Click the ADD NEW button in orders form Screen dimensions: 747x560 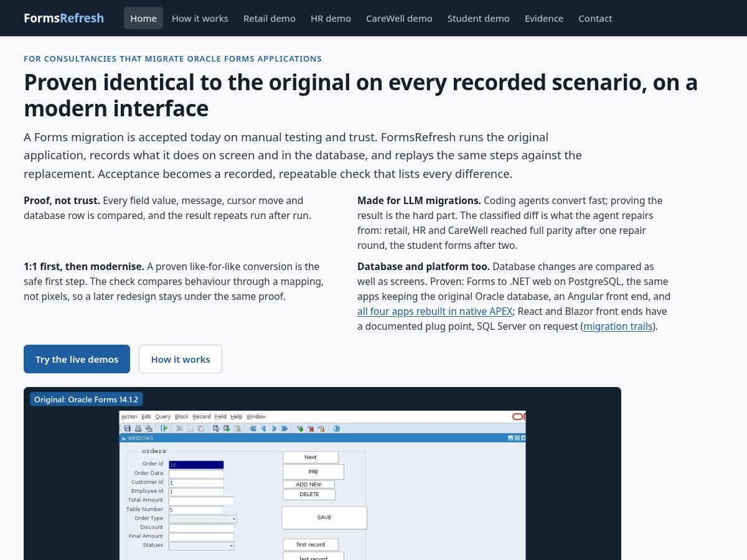[309, 485]
